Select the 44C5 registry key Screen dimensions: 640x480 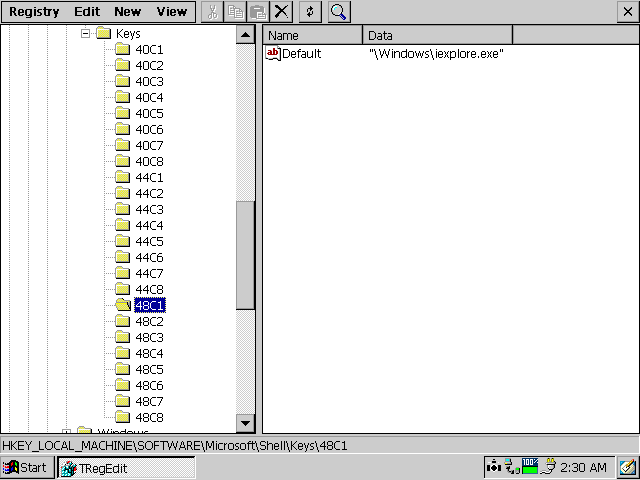point(149,241)
